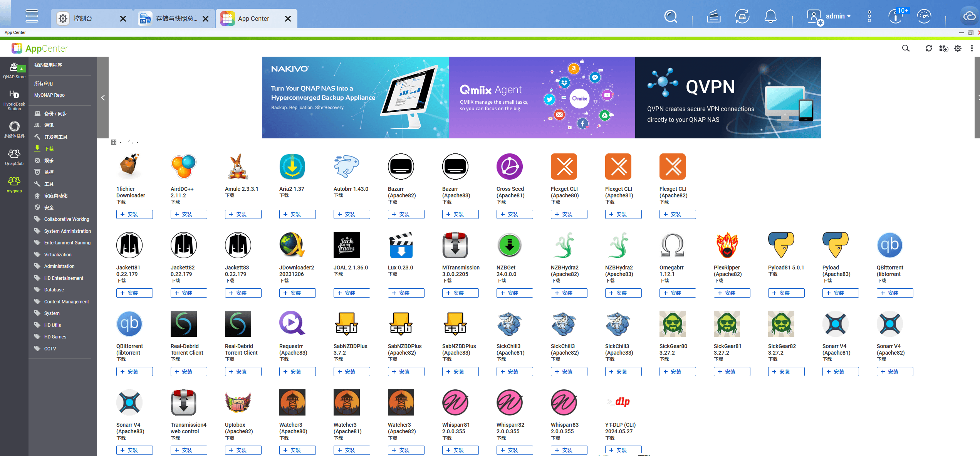Click the manual install app icon
The height and width of the screenshot is (456, 980).
(x=943, y=48)
